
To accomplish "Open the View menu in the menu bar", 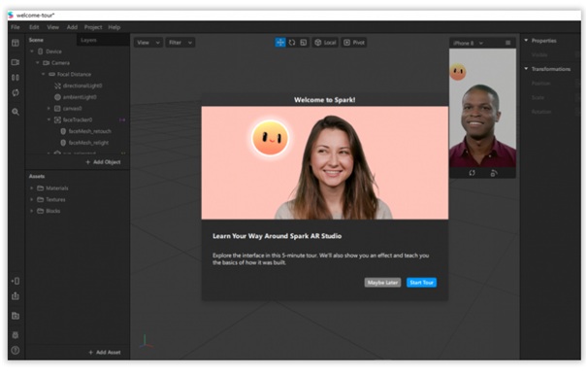I will pyautogui.click(x=52, y=27).
